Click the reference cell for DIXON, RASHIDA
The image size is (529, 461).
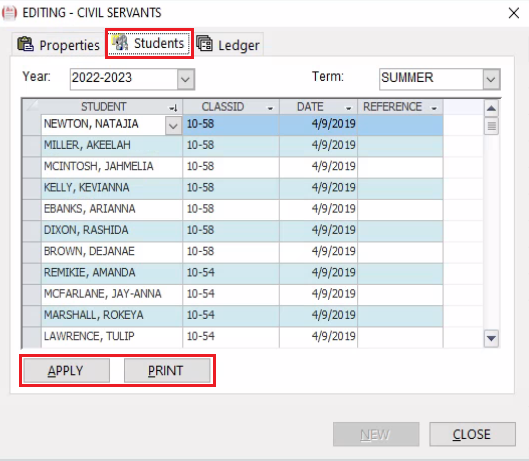pos(400,230)
